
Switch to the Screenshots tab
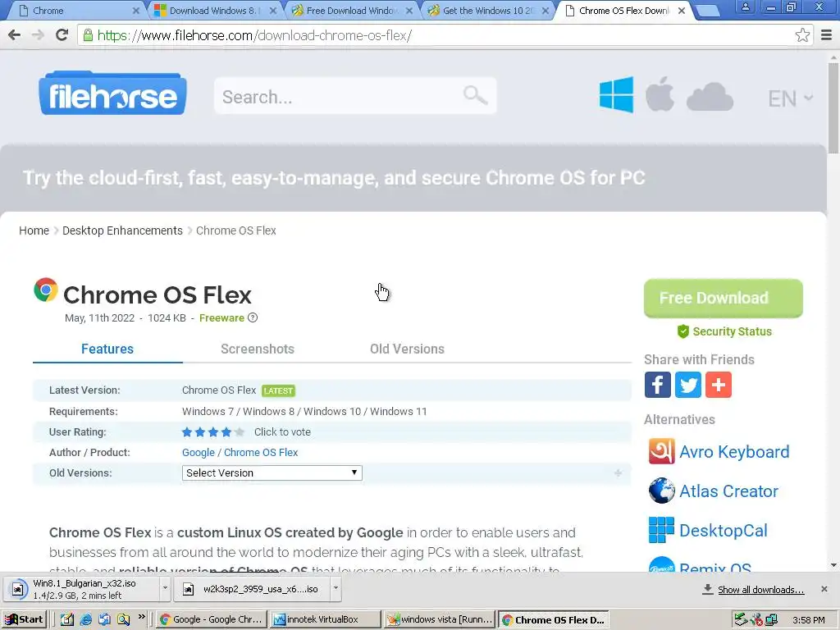point(257,349)
